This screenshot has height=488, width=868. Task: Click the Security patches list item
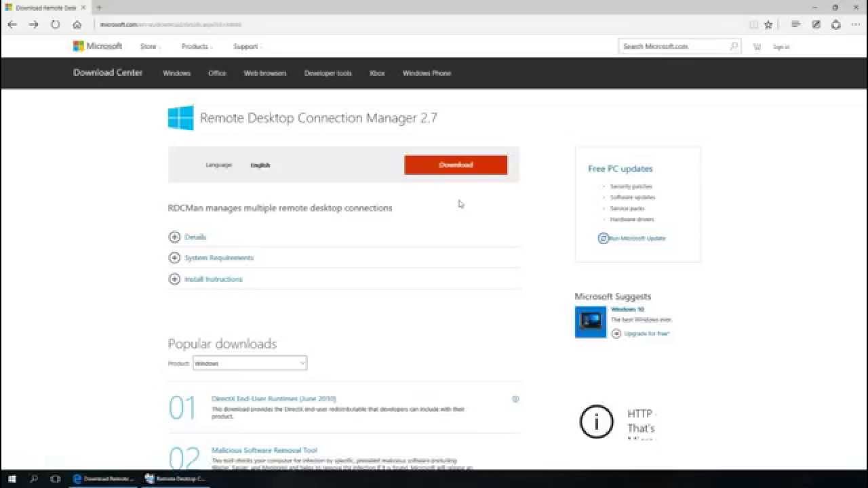tap(631, 186)
